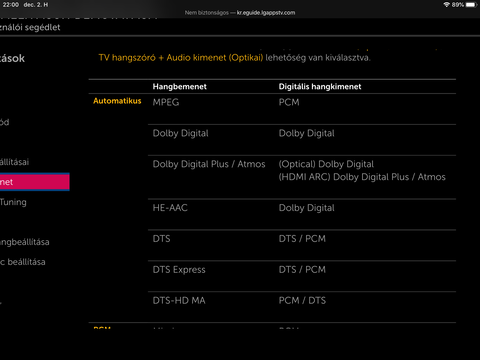Click the 'PCM / DTS' output cell
The height and width of the screenshot is (360, 480).
pos(302,301)
